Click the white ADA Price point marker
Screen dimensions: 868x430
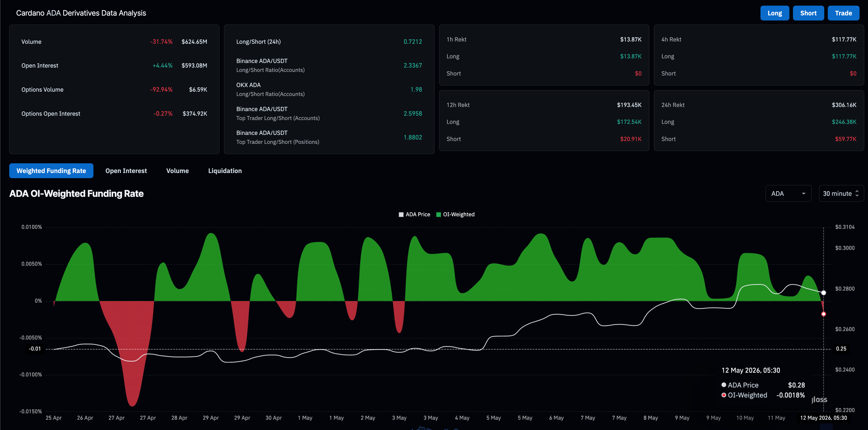coord(823,293)
